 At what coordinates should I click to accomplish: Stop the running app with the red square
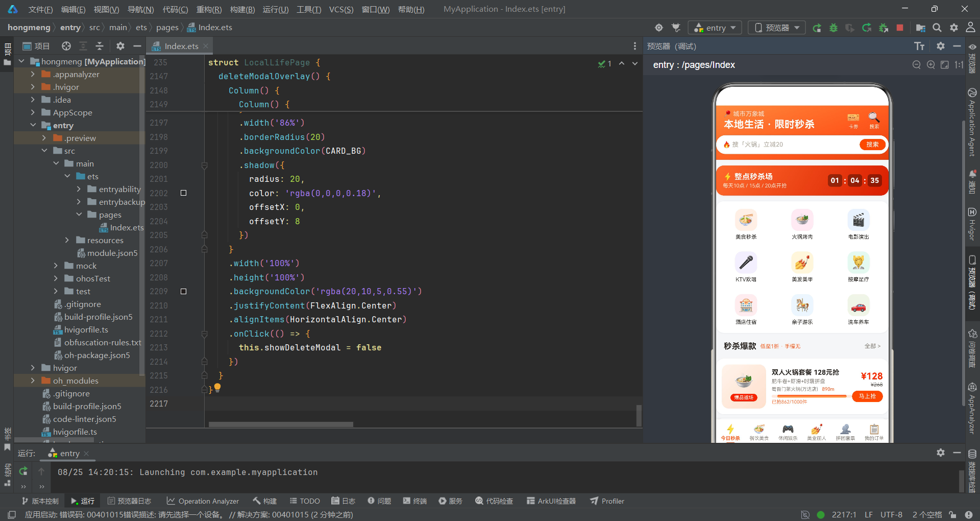[900, 28]
